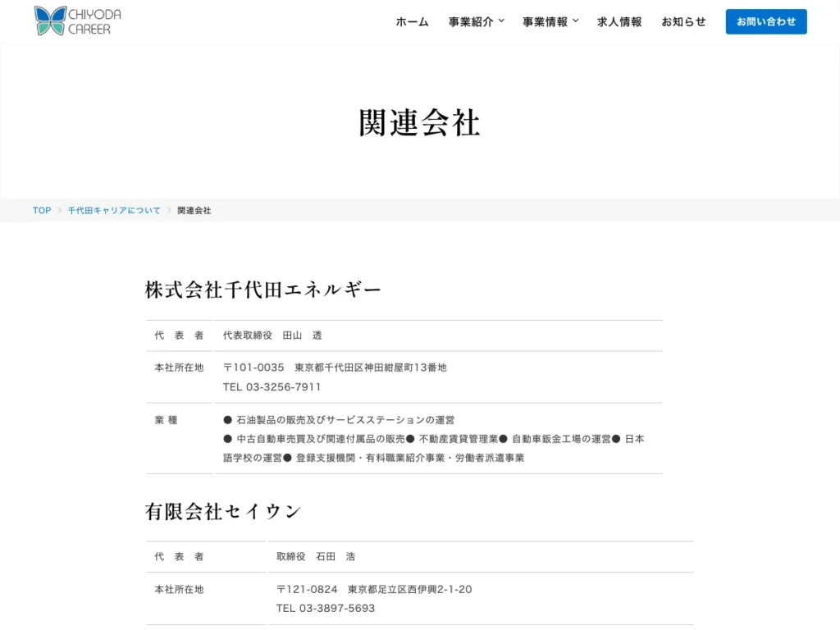840x630 pixels.
Task: Expand the chevron beside 事業紹介
Action: (501, 21)
